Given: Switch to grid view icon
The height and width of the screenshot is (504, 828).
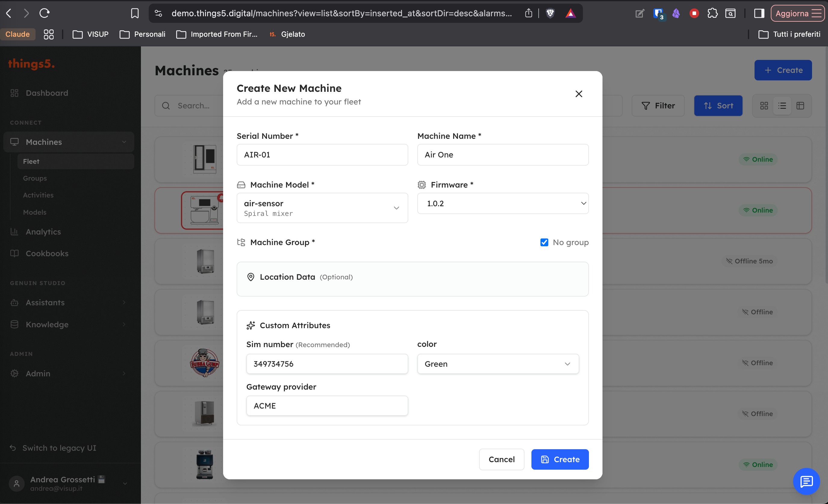Looking at the screenshot, I should (x=764, y=106).
